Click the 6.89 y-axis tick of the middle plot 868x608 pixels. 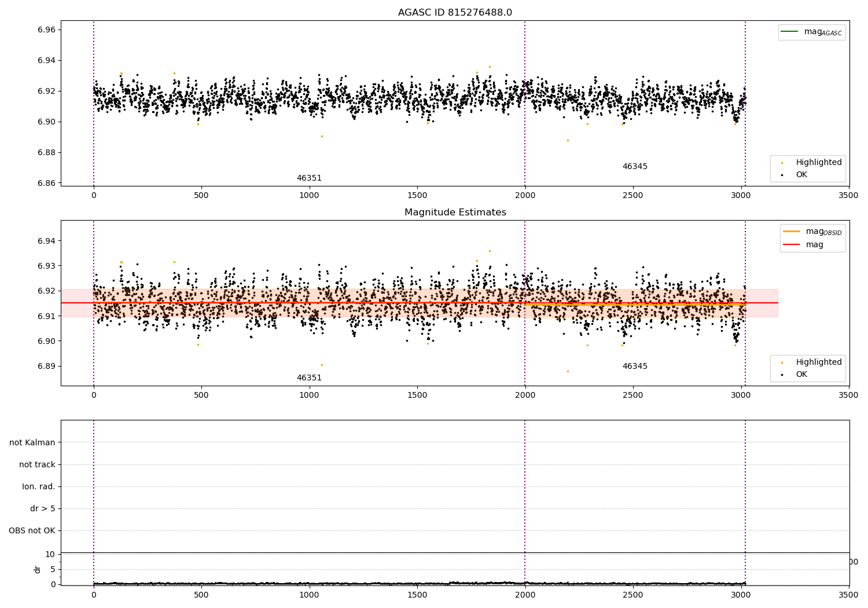(46, 366)
